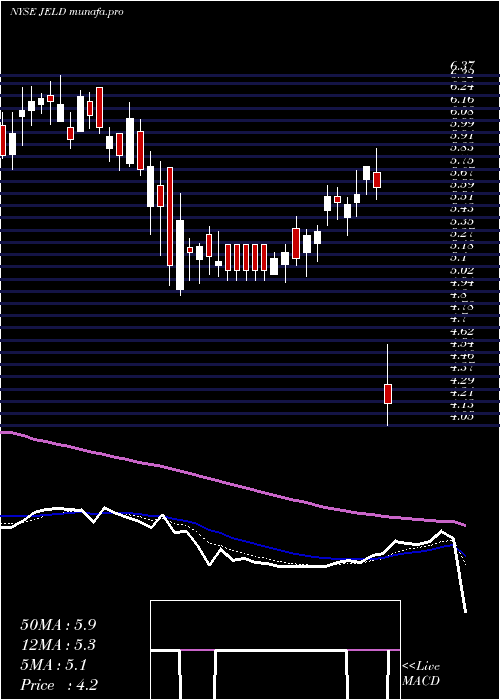
Task: Click the 5.02 price axis label
Action: pos(462,271)
